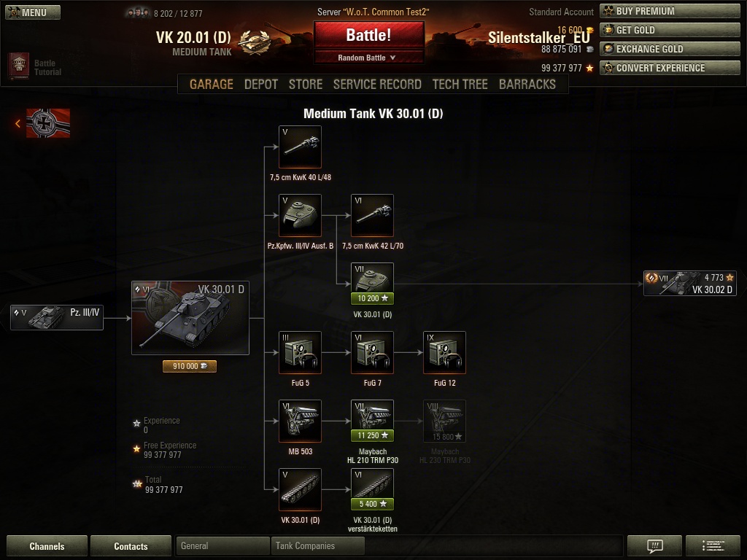This screenshot has height=560, width=747.
Task: Switch to the TECH TREE tab
Action: (460, 85)
